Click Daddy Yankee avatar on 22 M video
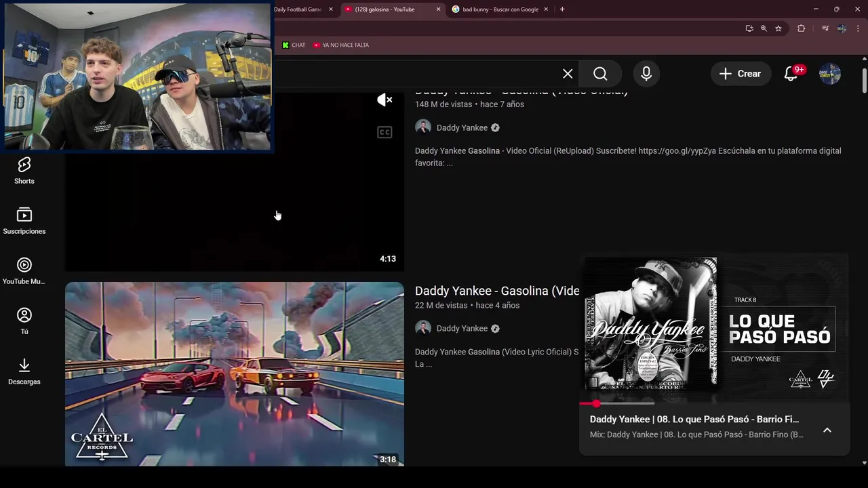Viewport: 868px width, 488px height. (x=423, y=328)
